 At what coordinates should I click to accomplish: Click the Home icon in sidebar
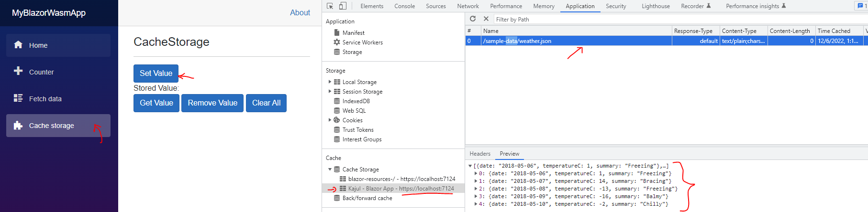pos(18,45)
